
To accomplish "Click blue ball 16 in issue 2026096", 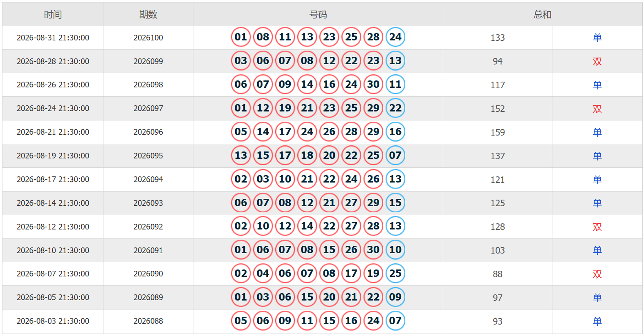I will (395, 132).
